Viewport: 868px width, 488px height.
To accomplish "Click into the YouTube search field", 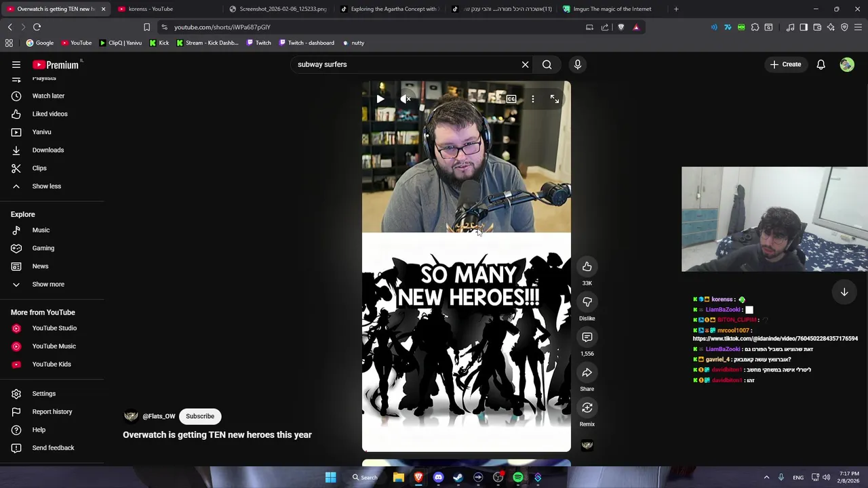I will [x=407, y=64].
